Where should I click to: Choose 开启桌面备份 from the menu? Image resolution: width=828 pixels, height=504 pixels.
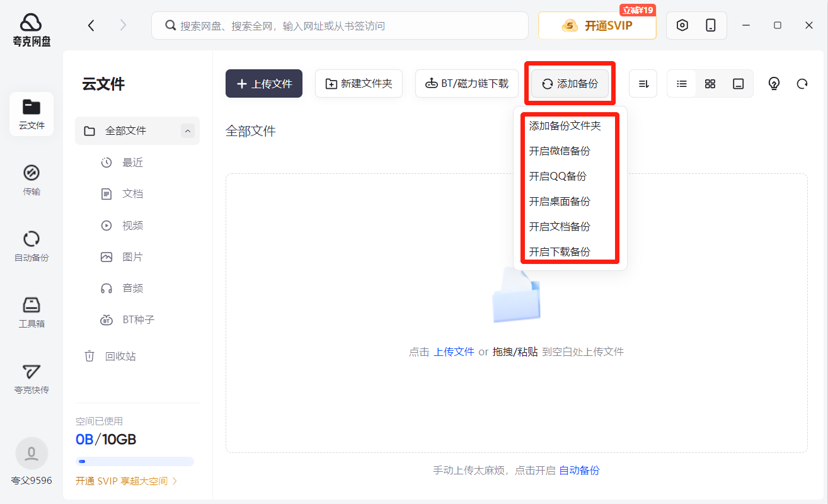pyautogui.click(x=560, y=202)
